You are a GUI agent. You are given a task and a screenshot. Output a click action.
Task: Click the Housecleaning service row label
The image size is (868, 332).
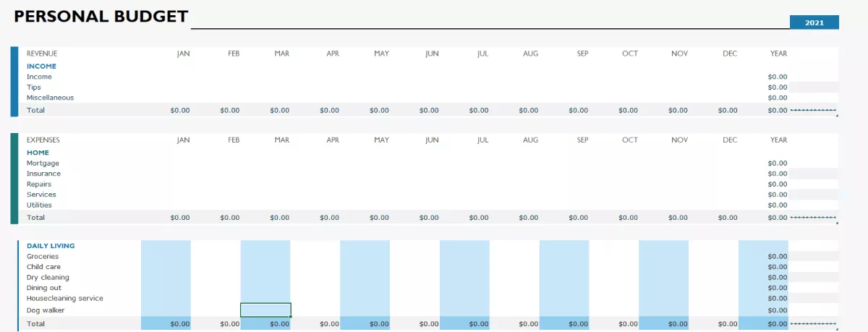tap(65, 298)
